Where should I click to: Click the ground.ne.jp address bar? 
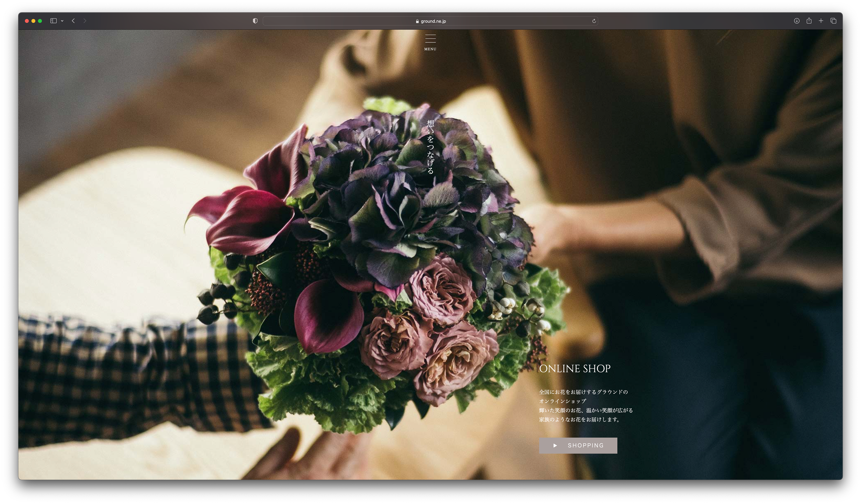(x=433, y=21)
